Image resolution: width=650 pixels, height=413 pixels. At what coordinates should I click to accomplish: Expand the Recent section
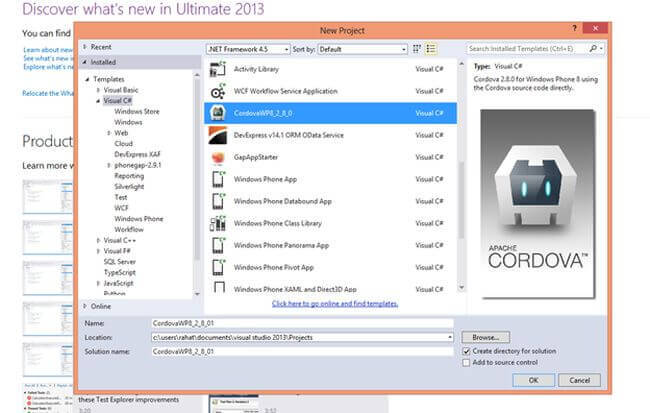85,47
